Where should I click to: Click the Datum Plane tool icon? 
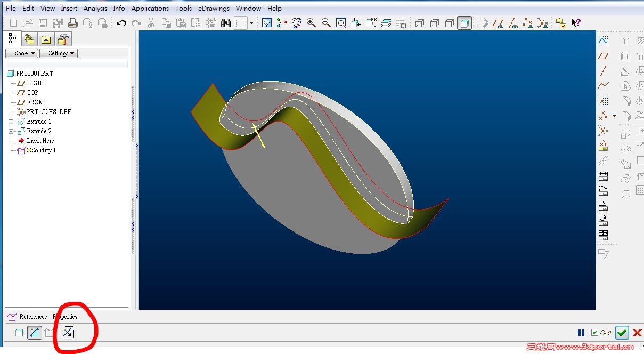click(x=603, y=56)
